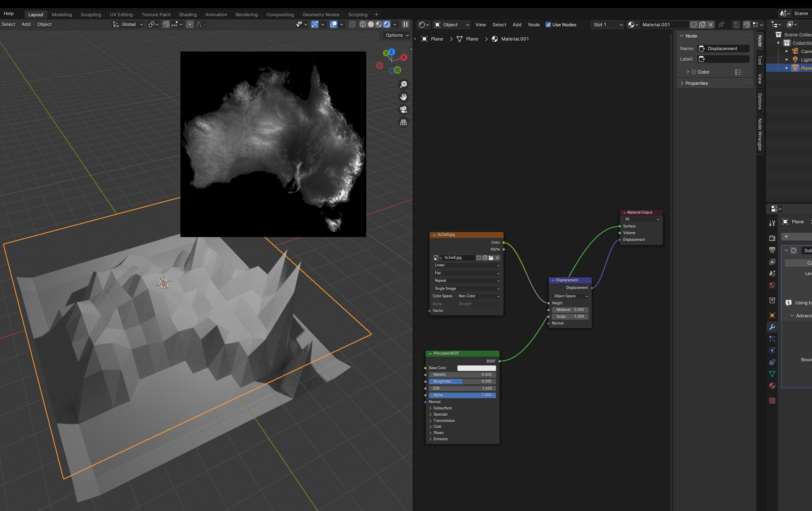
Task: Switch perspective/orthographic grid icon
Action: coord(403,122)
